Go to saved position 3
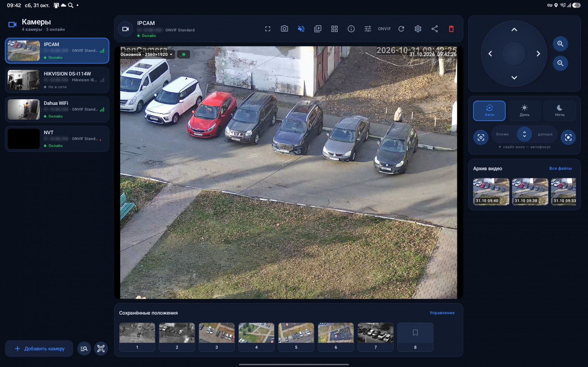 pyautogui.click(x=217, y=337)
